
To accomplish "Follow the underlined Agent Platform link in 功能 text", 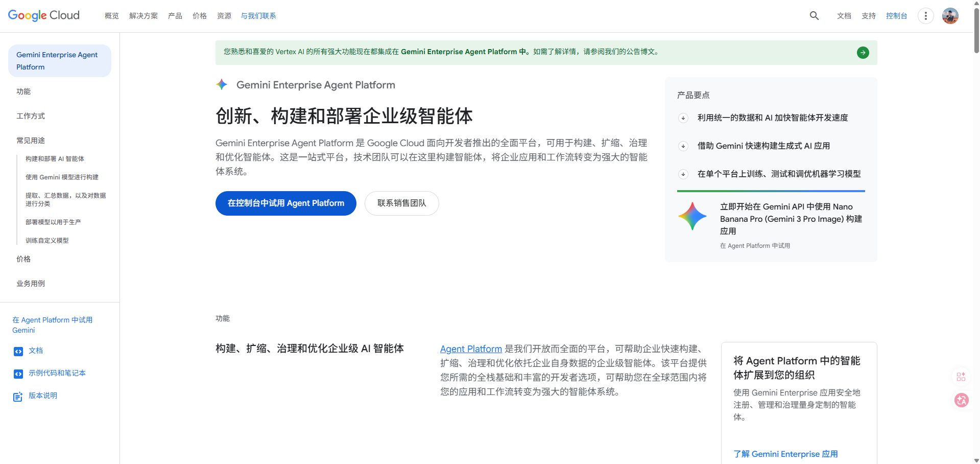I will [471, 349].
